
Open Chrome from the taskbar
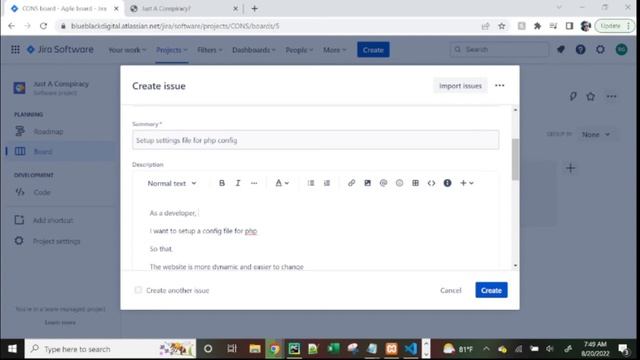point(274,349)
